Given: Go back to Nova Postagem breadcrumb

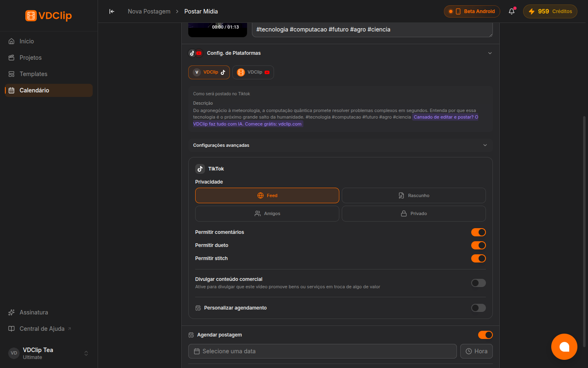Looking at the screenshot, I should 149,11.
